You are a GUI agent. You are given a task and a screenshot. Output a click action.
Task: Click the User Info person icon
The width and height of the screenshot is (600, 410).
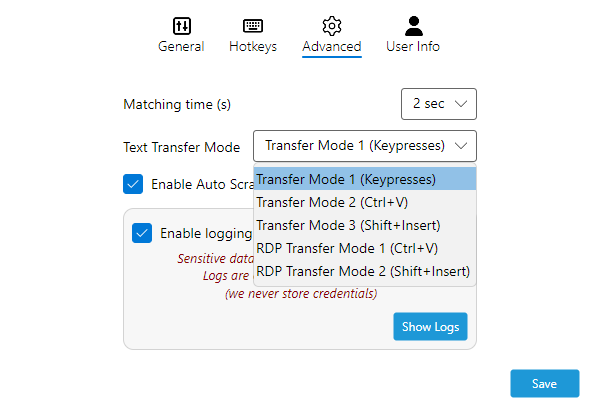pyautogui.click(x=413, y=26)
